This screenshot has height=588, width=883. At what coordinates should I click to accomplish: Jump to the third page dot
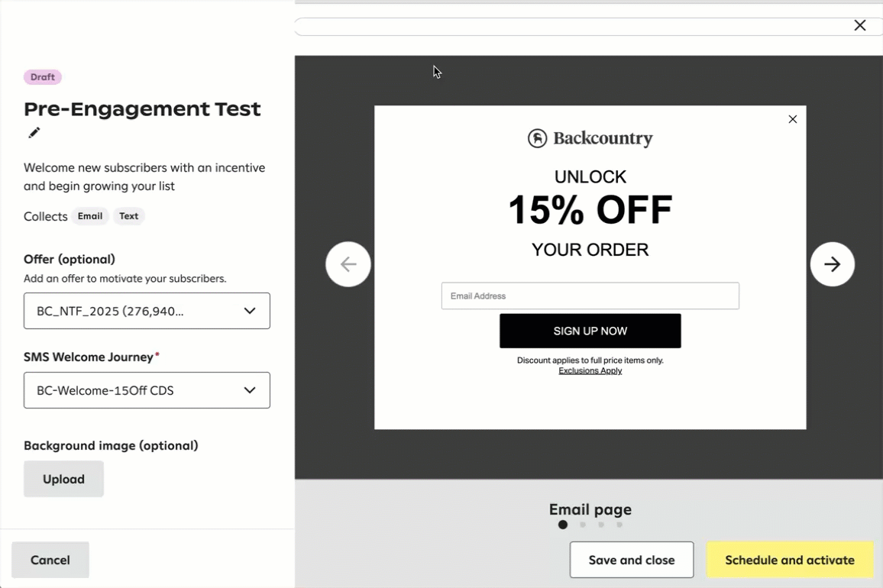pos(601,525)
